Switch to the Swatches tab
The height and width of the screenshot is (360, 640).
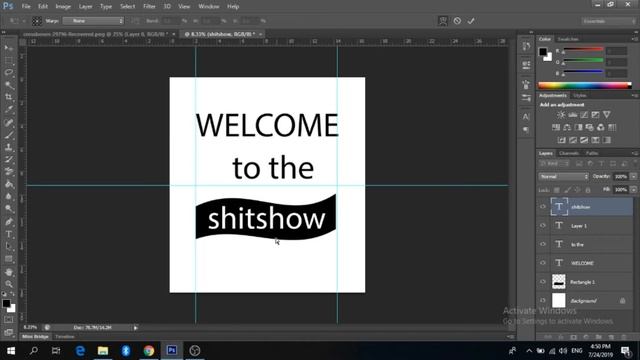pos(568,39)
